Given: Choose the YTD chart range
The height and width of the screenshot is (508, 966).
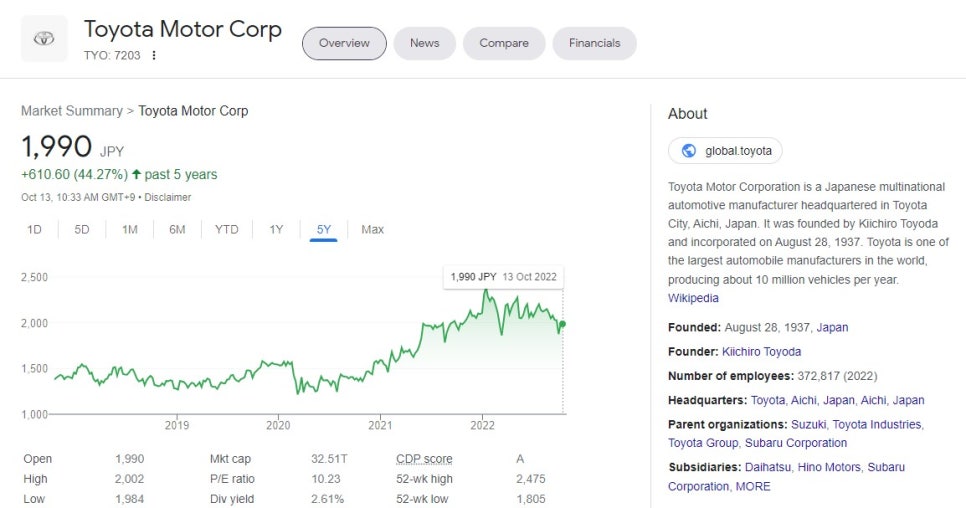Looking at the screenshot, I should click(227, 230).
